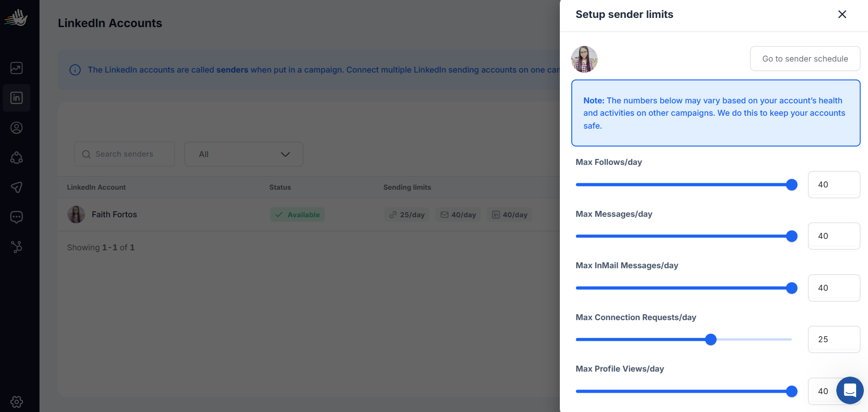
Task: Click the Max Profile Views/day slider handle
Action: point(791,391)
